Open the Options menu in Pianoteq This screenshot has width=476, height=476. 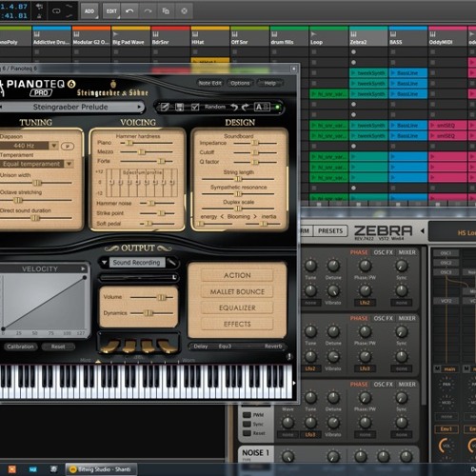pyautogui.click(x=240, y=83)
